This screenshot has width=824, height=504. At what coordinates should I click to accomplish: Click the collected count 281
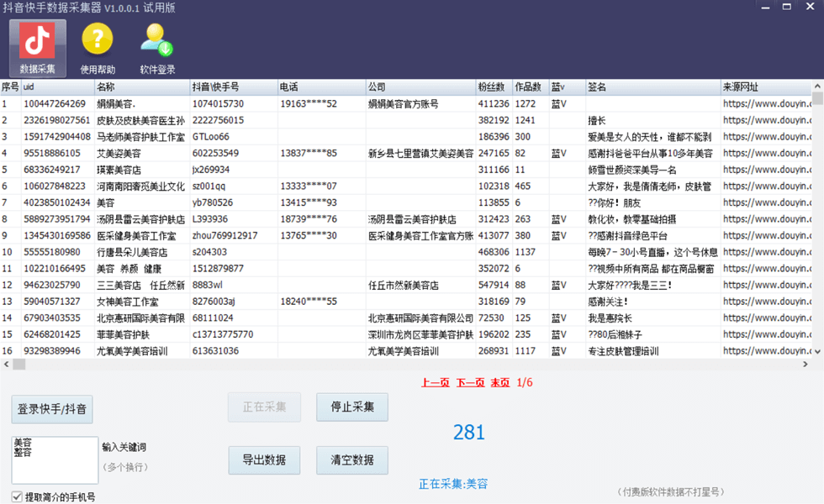(469, 432)
